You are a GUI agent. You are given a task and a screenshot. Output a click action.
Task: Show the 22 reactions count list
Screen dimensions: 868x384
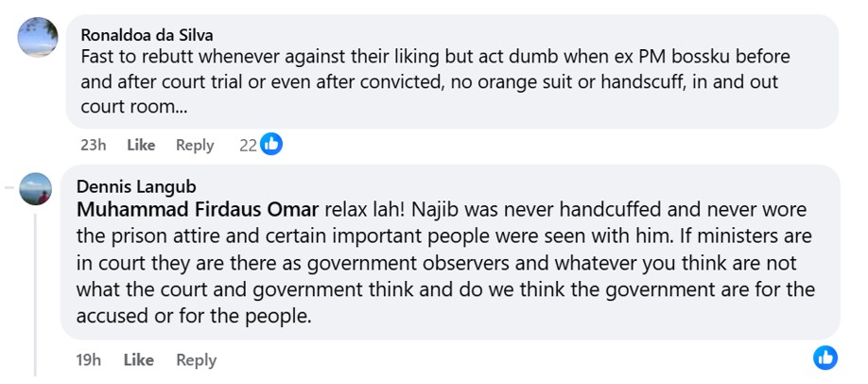[x=248, y=145]
